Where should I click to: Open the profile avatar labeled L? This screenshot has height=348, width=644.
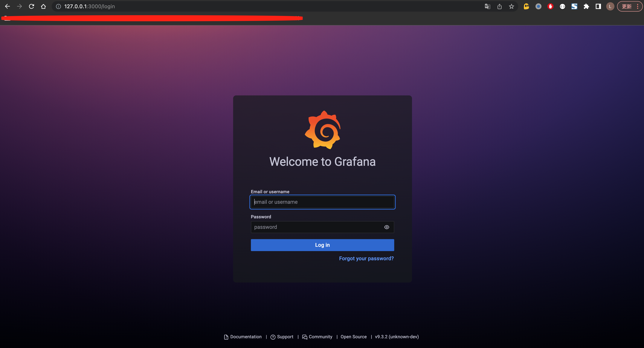[x=610, y=7]
